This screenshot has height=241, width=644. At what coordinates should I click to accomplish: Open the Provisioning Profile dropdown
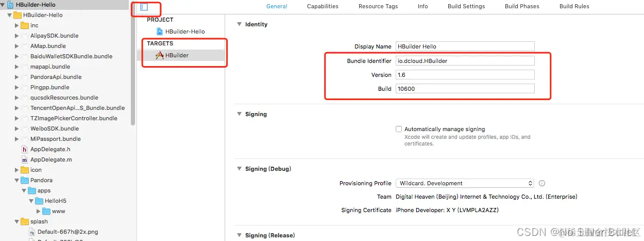pyautogui.click(x=465, y=183)
